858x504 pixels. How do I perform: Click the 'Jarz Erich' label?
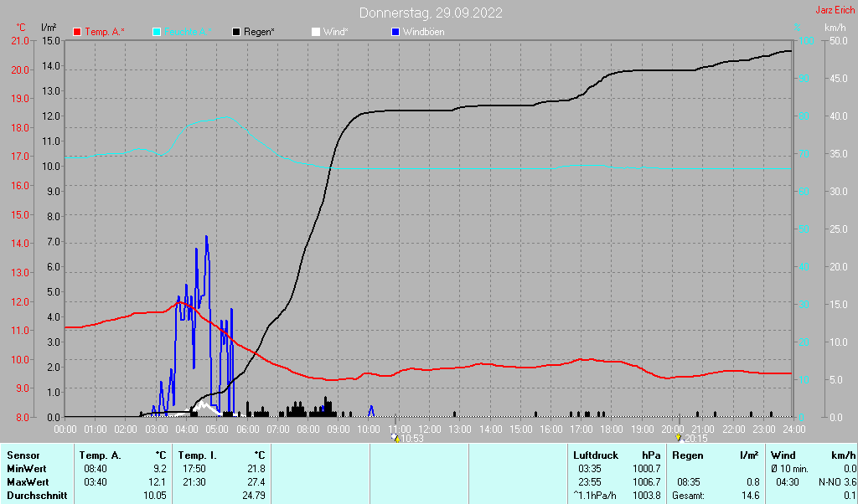coord(835,10)
